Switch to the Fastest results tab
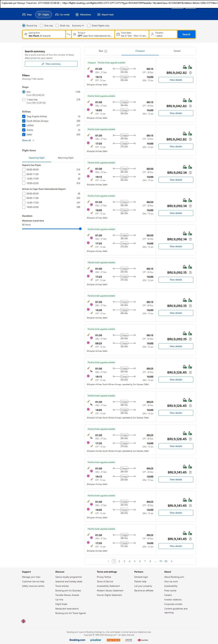218x644 pixels. coord(177,51)
